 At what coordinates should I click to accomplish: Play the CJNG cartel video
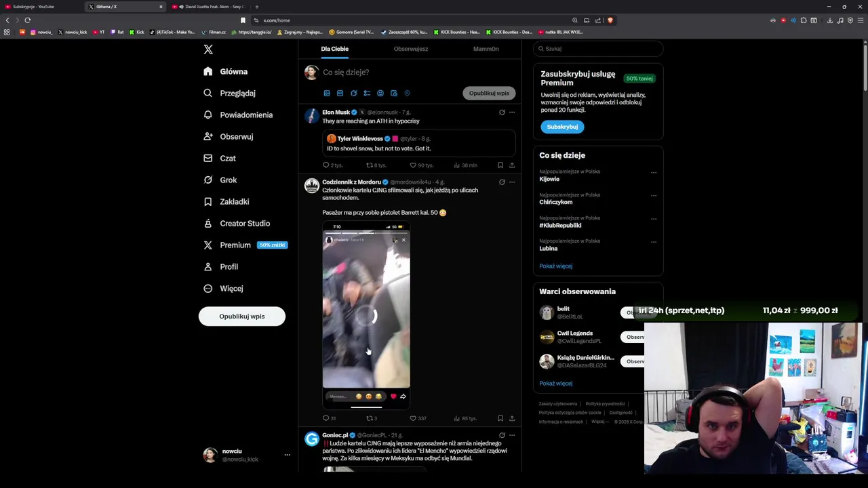tap(366, 315)
